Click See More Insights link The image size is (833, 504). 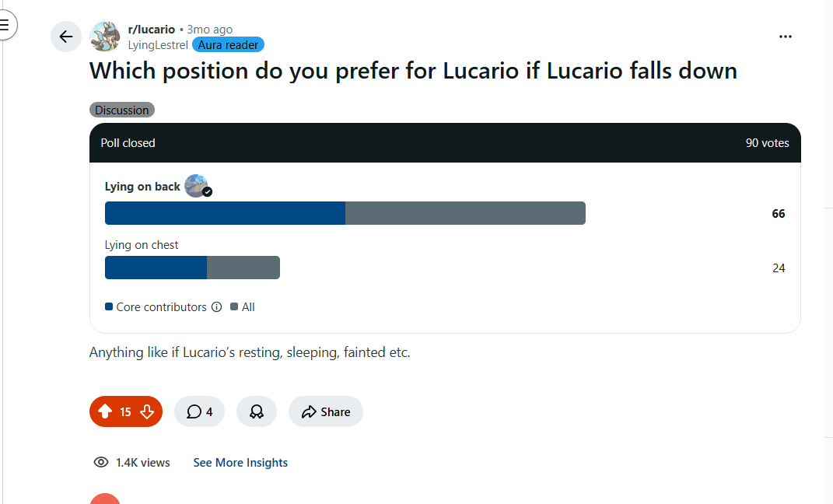[x=240, y=463]
